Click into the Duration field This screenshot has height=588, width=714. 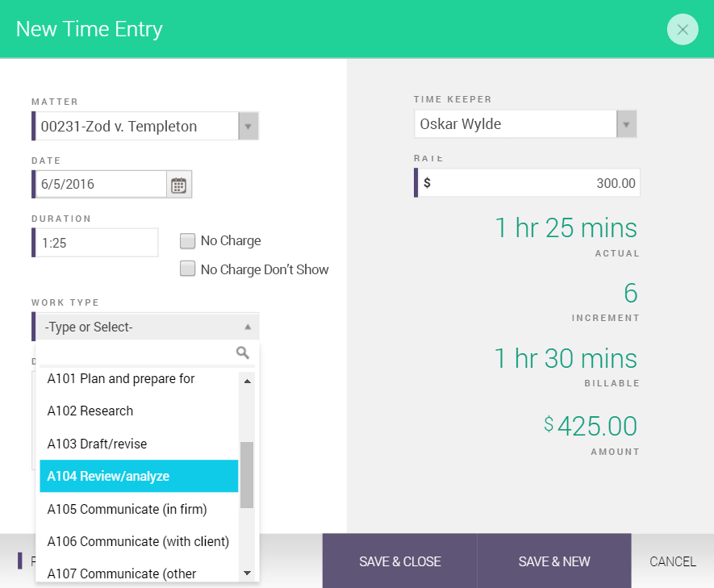click(97, 243)
